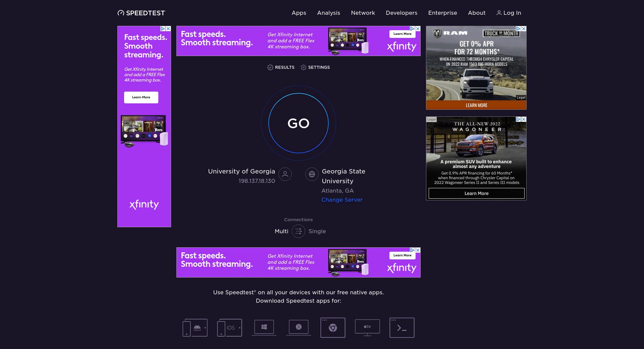Open the Apps menu
This screenshot has width=644, height=349.
click(x=299, y=13)
